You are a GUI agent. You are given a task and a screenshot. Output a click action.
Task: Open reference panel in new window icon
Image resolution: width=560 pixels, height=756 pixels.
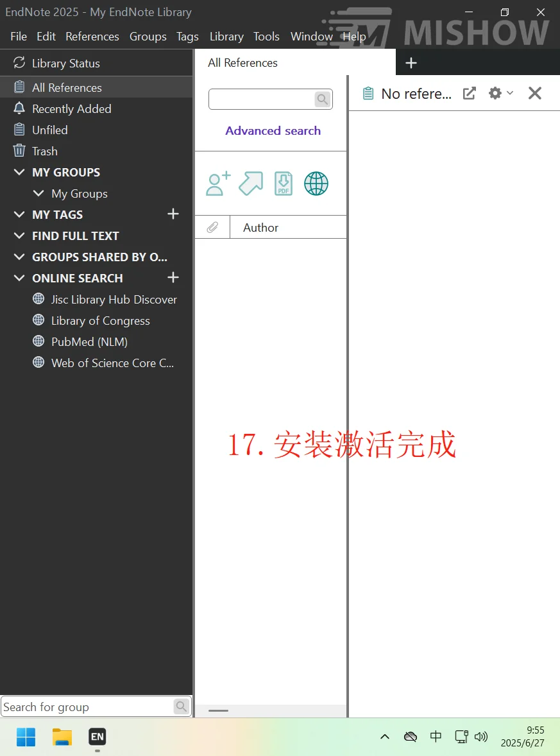469,93
